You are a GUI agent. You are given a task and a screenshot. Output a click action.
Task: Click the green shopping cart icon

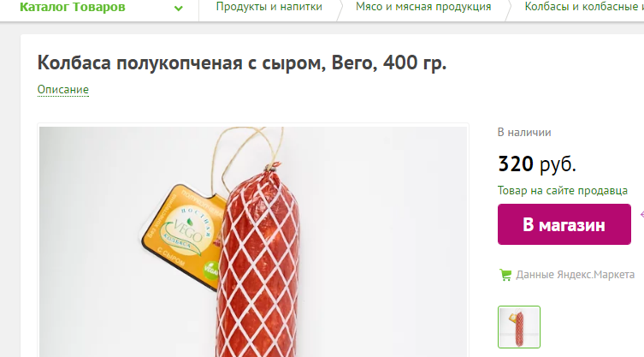coord(505,275)
